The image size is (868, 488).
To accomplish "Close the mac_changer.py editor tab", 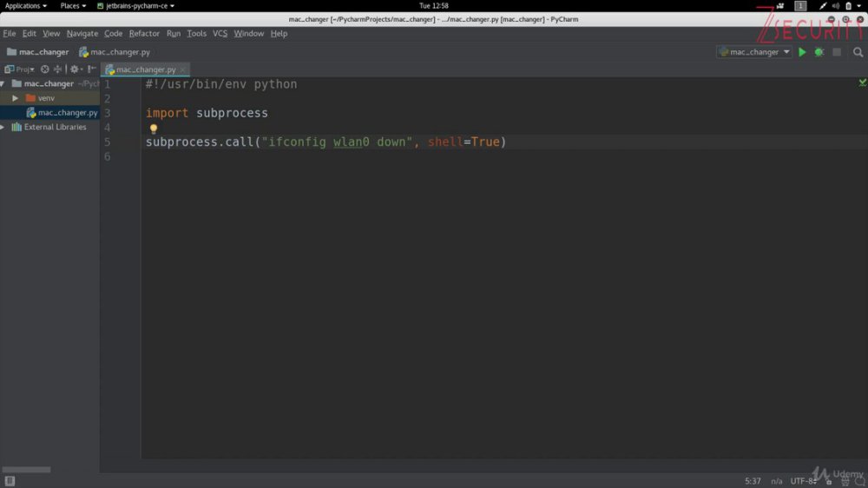I will 182,69.
